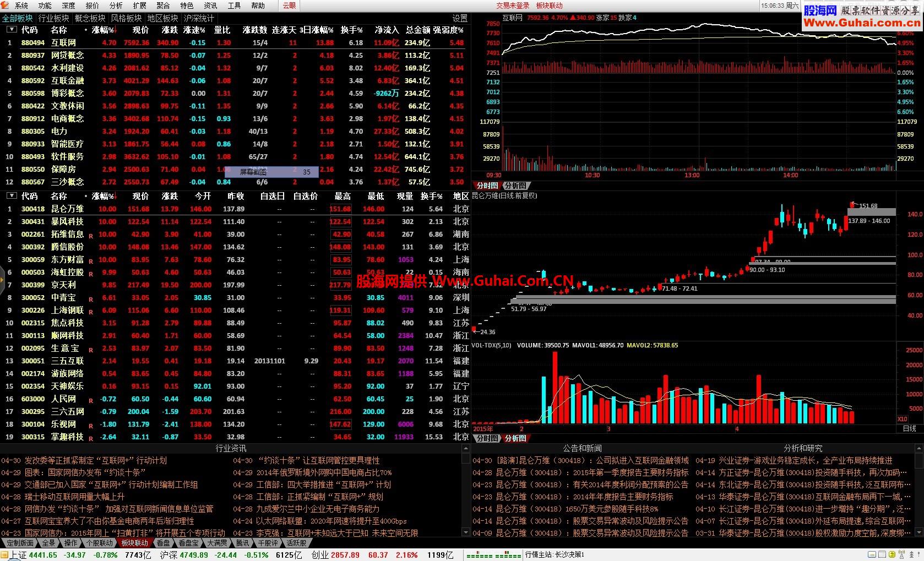Click the small panel icon in status bar
Image resolution: width=924 pixels, height=561 pixels.
click(872, 554)
